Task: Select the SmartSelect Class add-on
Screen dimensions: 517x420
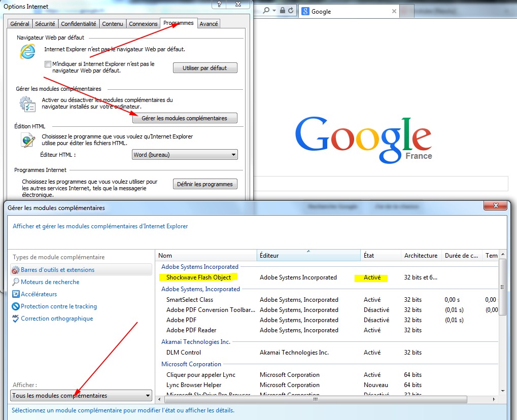Action: pos(190,300)
